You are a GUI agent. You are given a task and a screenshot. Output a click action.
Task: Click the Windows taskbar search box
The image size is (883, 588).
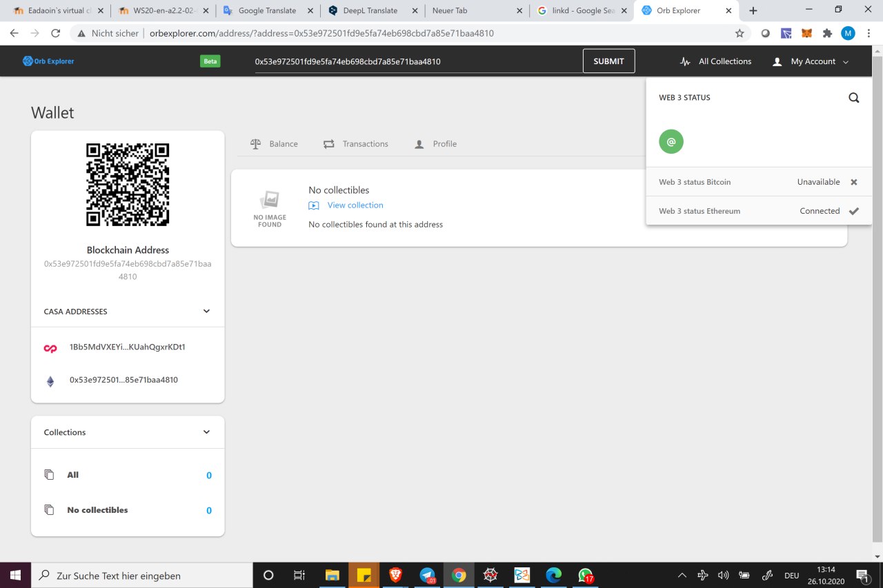[142, 575]
